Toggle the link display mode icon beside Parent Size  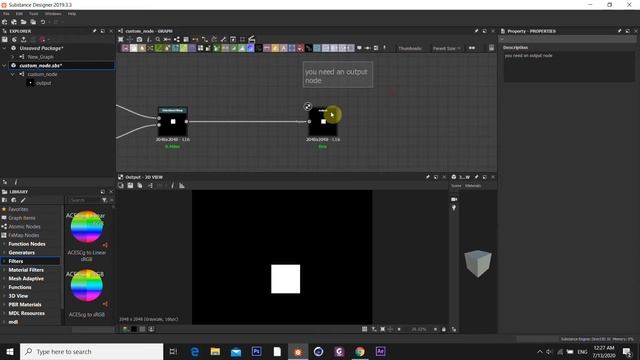472,48
